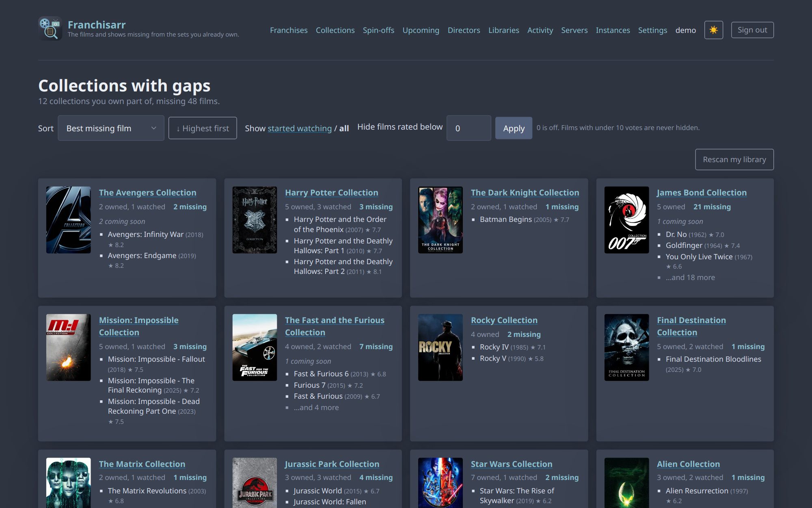The height and width of the screenshot is (508, 812).
Task: Go to the Upcoming page
Action: [421, 30]
